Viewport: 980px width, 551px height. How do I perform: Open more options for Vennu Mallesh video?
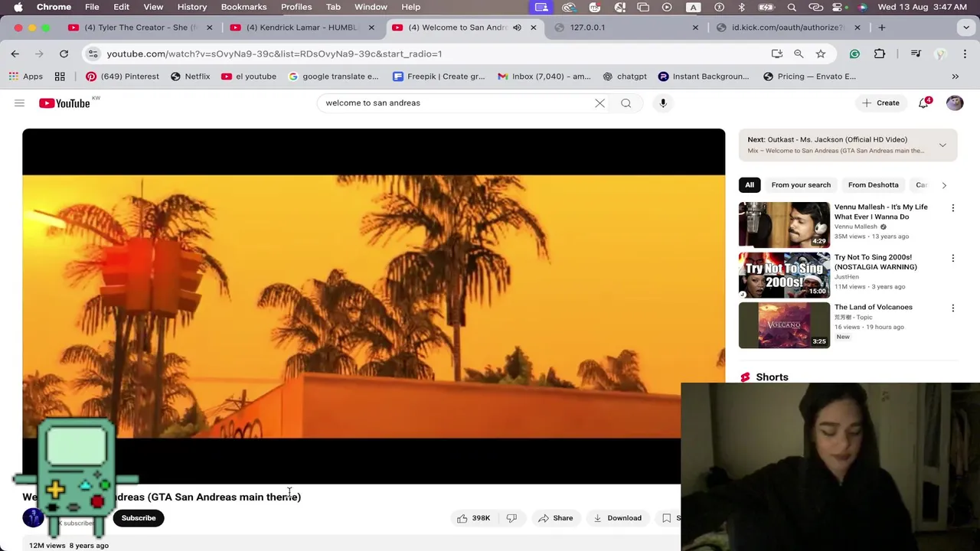(x=952, y=207)
